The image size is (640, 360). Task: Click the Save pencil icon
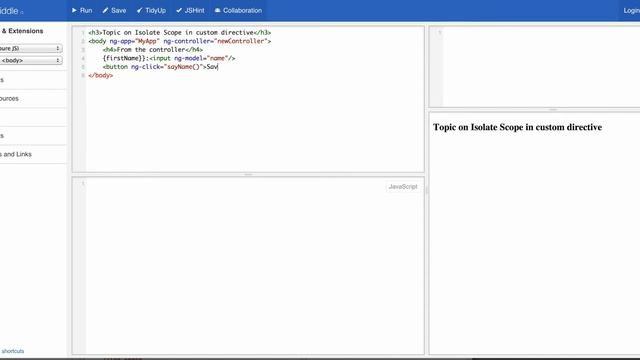[x=105, y=10]
